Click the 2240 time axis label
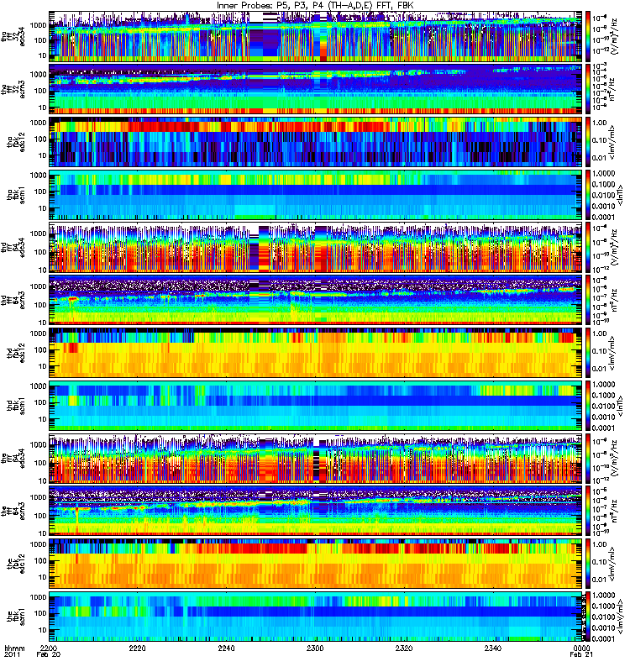Image resolution: width=630 pixels, height=672 pixels. click(x=226, y=648)
